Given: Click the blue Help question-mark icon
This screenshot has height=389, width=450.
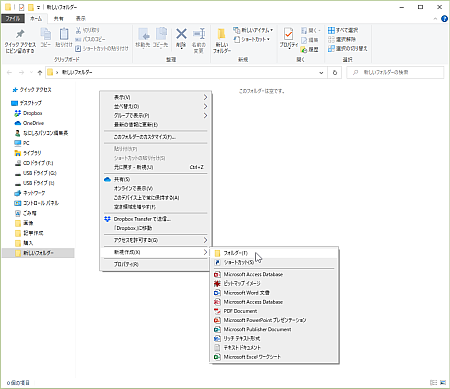Looking at the screenshot, I should [x=444, y=19].
